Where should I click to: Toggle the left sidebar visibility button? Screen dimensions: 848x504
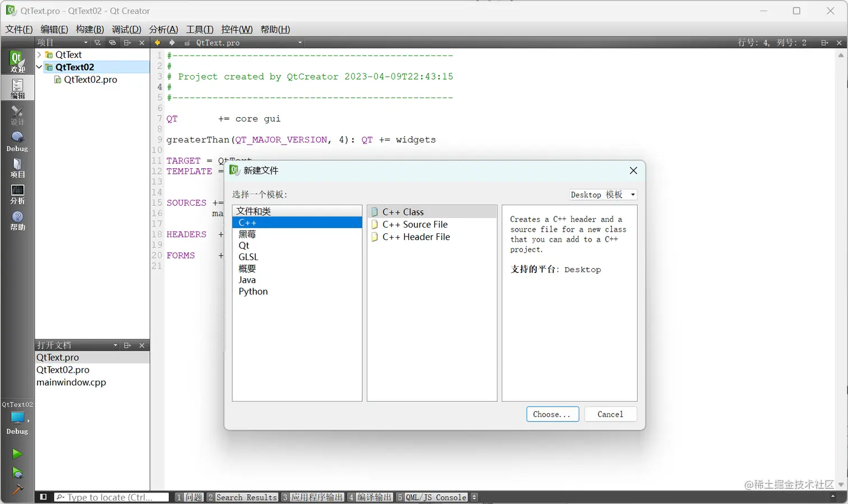coord(43,497)
